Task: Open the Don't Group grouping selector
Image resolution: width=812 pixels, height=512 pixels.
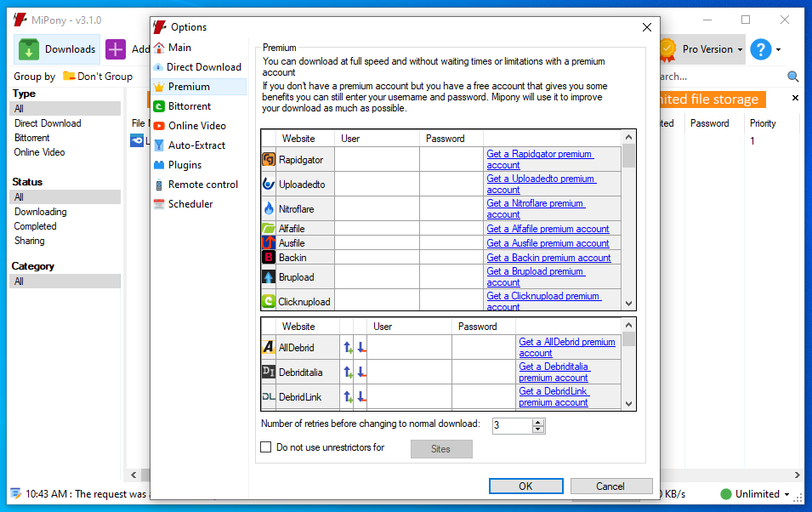Action: 98,77
